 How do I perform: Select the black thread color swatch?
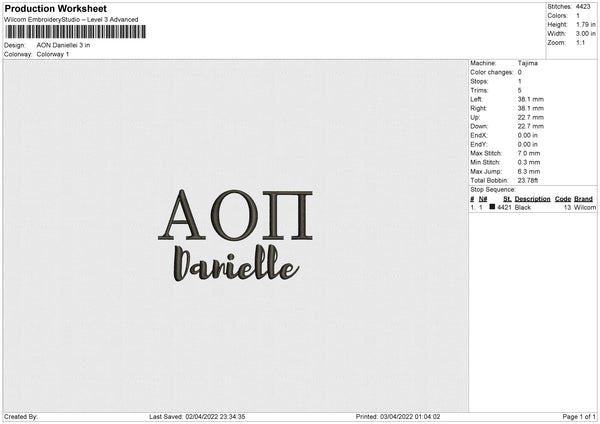[x=492, y=207]
